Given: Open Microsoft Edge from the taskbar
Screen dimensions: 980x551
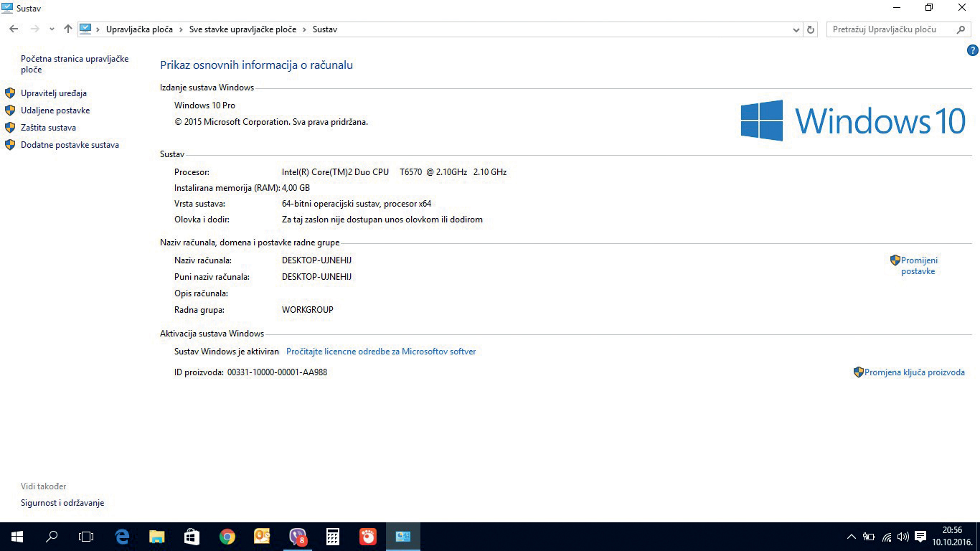Looking at the screenshot, I should [122, 537].
